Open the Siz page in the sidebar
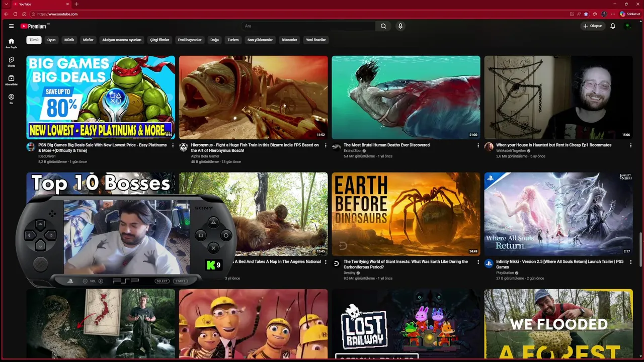Image resolution: width=644 pixels, height=362 pixels. [11, 99]
